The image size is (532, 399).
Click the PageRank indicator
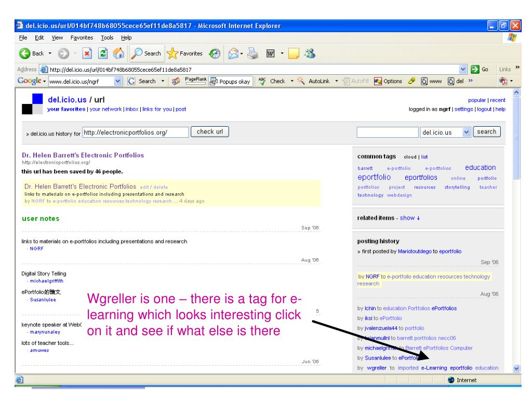(196, 81)
